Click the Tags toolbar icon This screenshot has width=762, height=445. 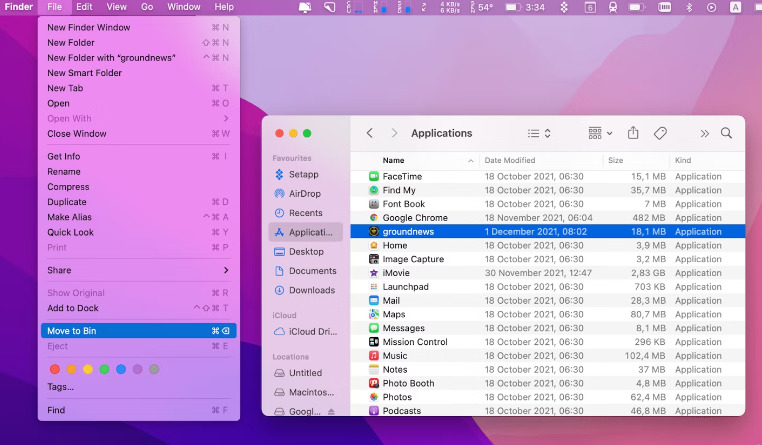660,133
